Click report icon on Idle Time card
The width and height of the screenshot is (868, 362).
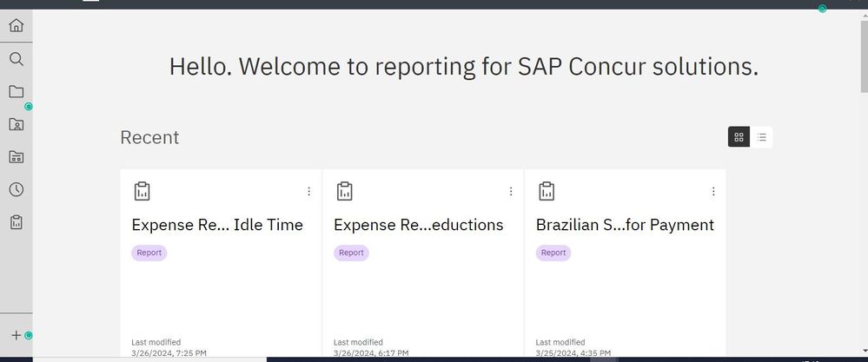(x=142, y=191)
